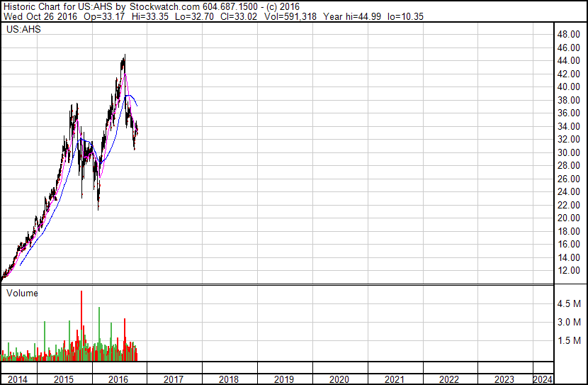588x385 pixels.
Task: Click the lo=10.35 yearly low value
Action: coord(405,16)
